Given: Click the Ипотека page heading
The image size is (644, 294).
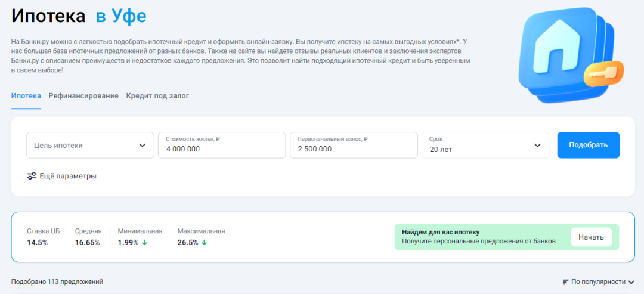Looking at the screenshot, I should point(48,17).
